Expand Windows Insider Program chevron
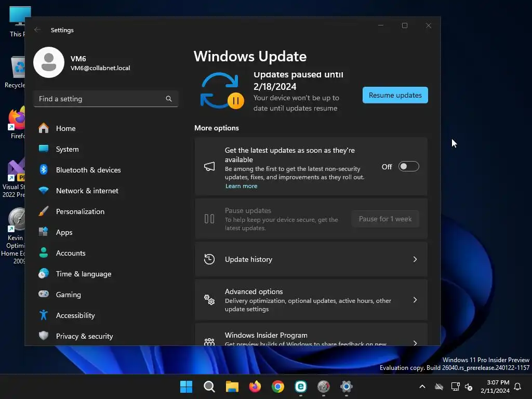The image size is (532, 399). click(x=415, y=343)
